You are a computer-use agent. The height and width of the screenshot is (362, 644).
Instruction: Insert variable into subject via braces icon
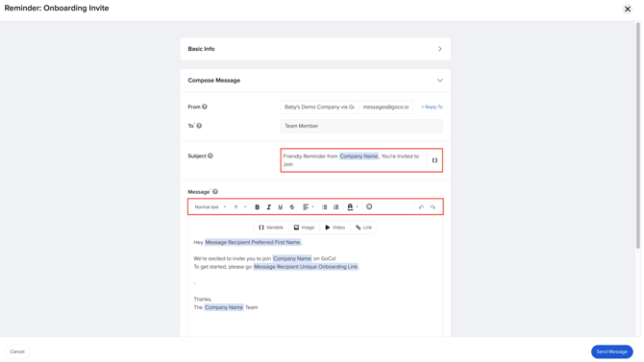pyautogui.click(x=434, y=160)
